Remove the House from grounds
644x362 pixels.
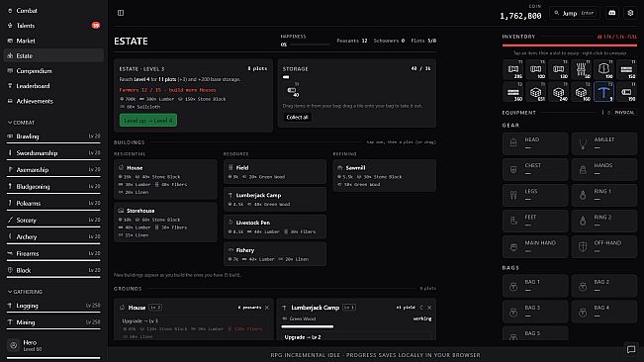pyautogui.click(x=267, y=308)
